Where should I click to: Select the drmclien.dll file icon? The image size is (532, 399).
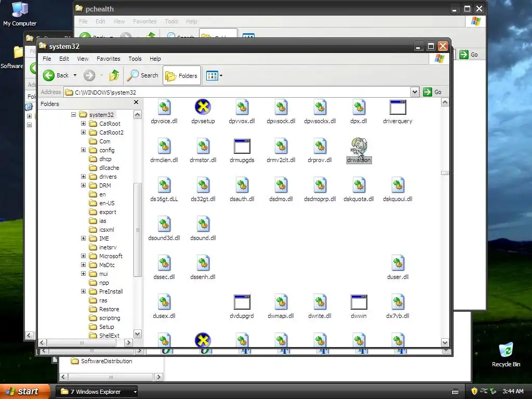[x=164, y=146]
